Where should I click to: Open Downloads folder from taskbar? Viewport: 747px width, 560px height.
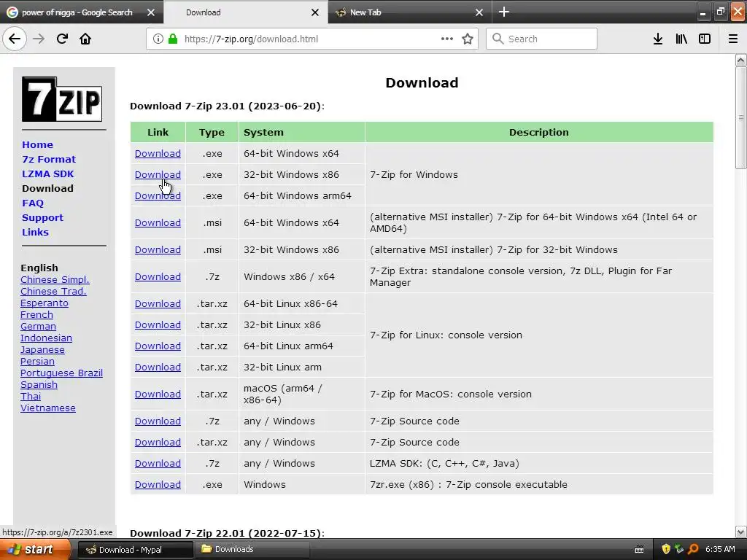pyautogui.click(x=252, y=550)
